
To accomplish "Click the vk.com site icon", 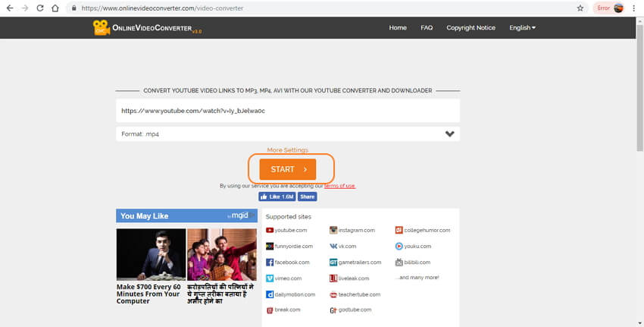I will [333, 247].
